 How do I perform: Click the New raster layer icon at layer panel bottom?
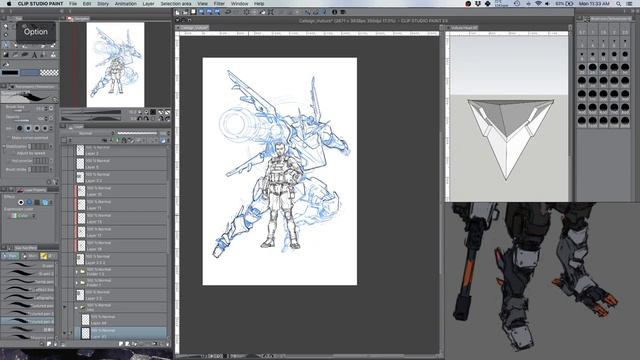[121, 344]
